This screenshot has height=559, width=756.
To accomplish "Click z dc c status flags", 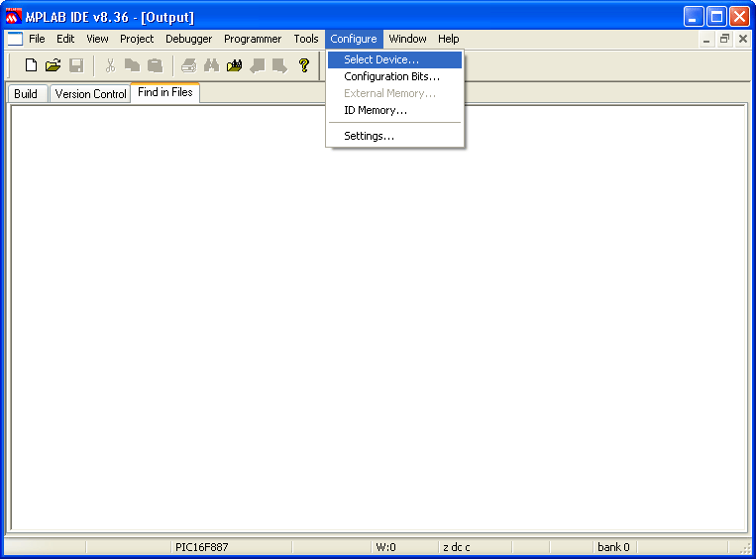I will pos(456,547).
